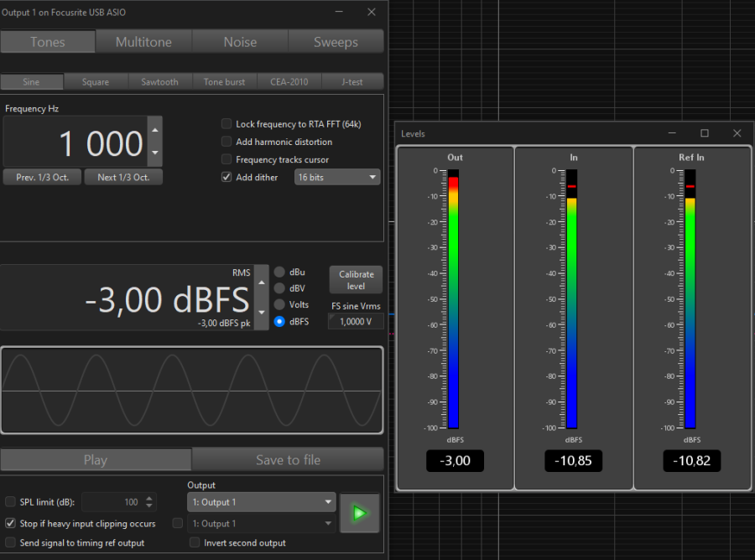Click the Prev. 1/3 Oct. button
The image size is (755, 560).
tap(43, 177)
